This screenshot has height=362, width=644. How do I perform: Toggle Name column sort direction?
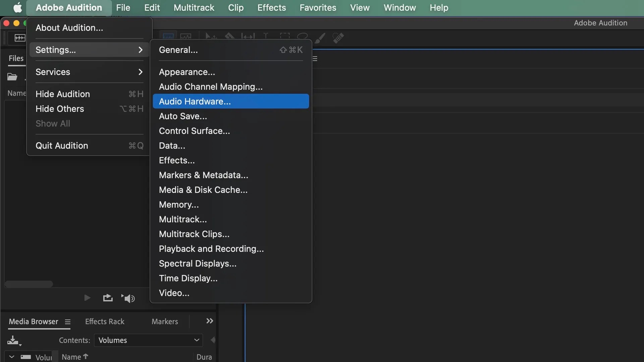(74, 356)
